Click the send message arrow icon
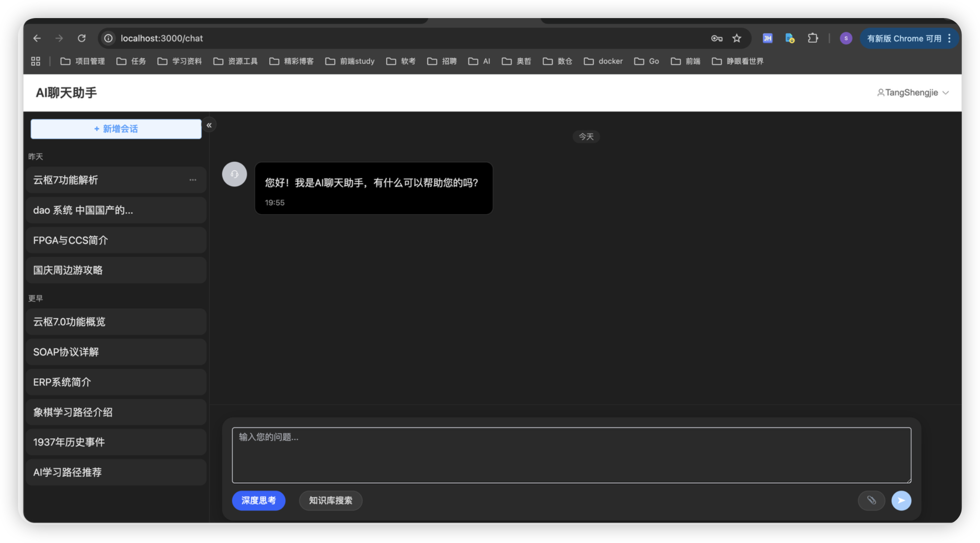 click(901, 500)
